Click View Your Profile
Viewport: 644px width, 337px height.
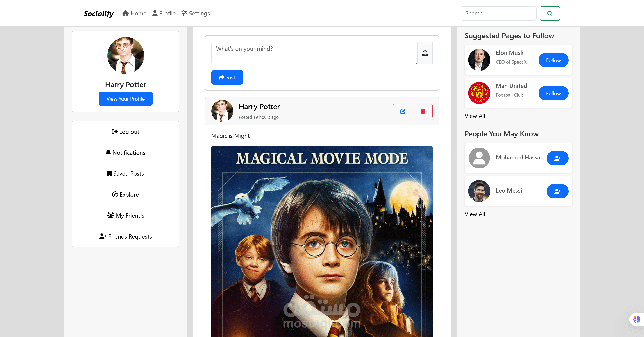point(125,98)
